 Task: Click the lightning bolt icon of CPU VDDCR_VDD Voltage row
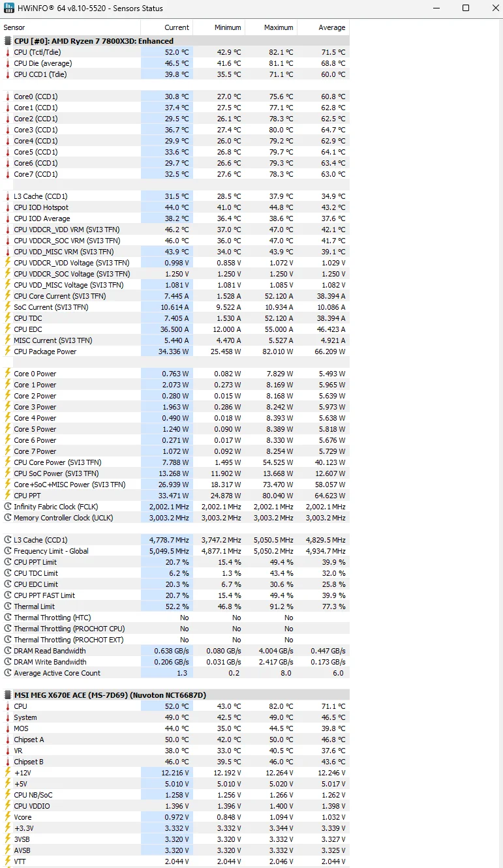click(x=8, y=263)
